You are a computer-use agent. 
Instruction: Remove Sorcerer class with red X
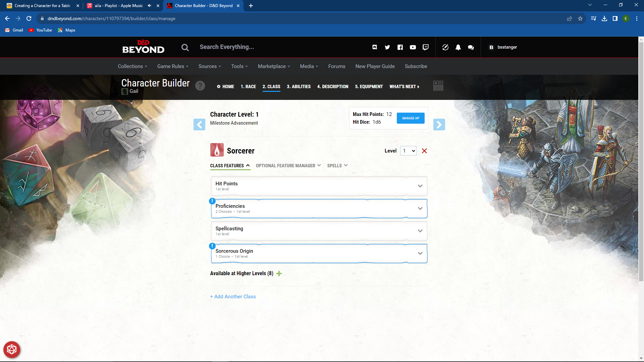[424, 151]
